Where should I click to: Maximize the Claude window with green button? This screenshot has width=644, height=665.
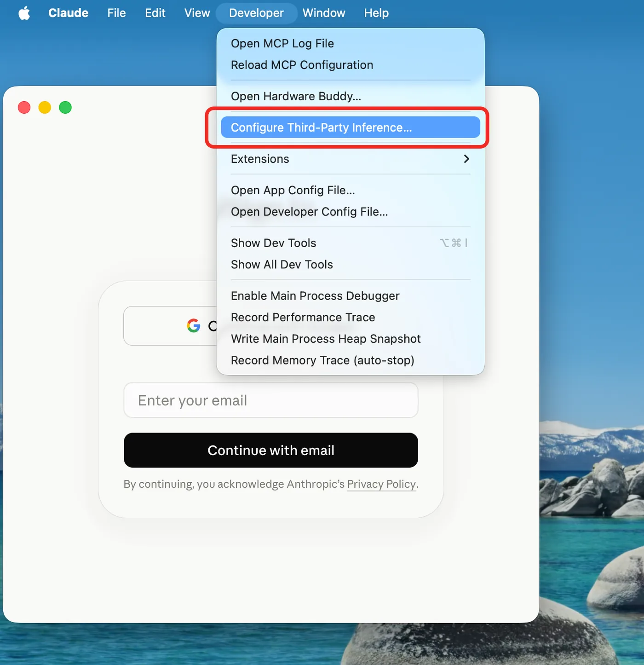click(x=65, y=107)
